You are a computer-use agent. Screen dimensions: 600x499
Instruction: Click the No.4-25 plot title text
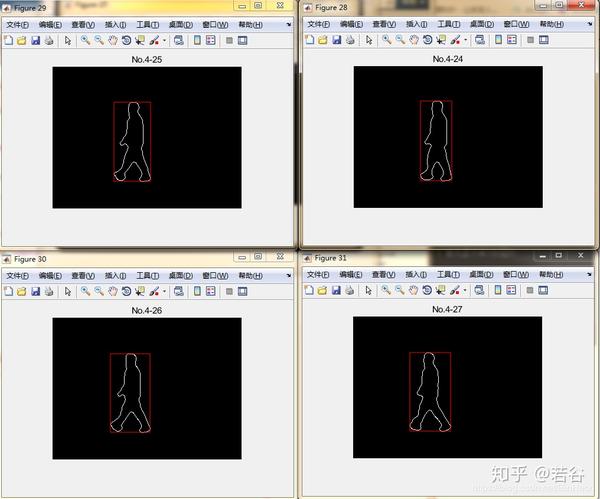tap(147, 60)
